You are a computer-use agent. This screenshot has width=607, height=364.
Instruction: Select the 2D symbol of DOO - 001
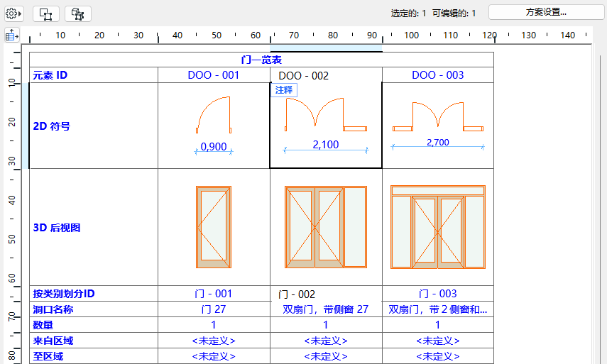point(214,115)
